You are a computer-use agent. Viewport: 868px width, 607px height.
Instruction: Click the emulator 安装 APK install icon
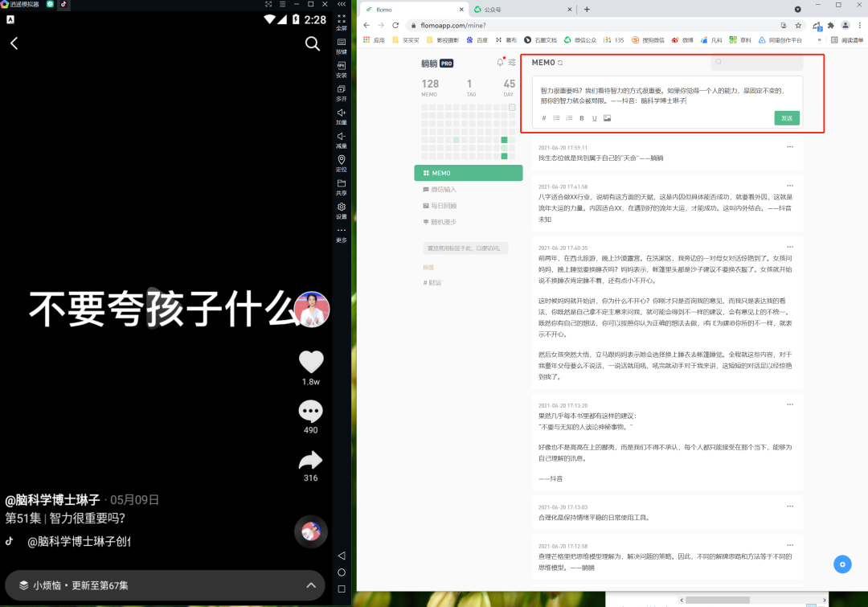click(x=342, y=66)
